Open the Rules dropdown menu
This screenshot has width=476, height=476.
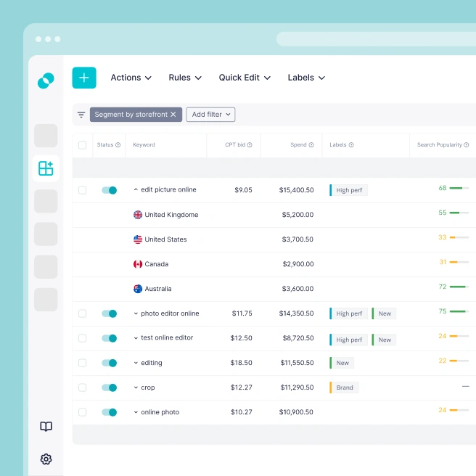(x=185, y=78)
